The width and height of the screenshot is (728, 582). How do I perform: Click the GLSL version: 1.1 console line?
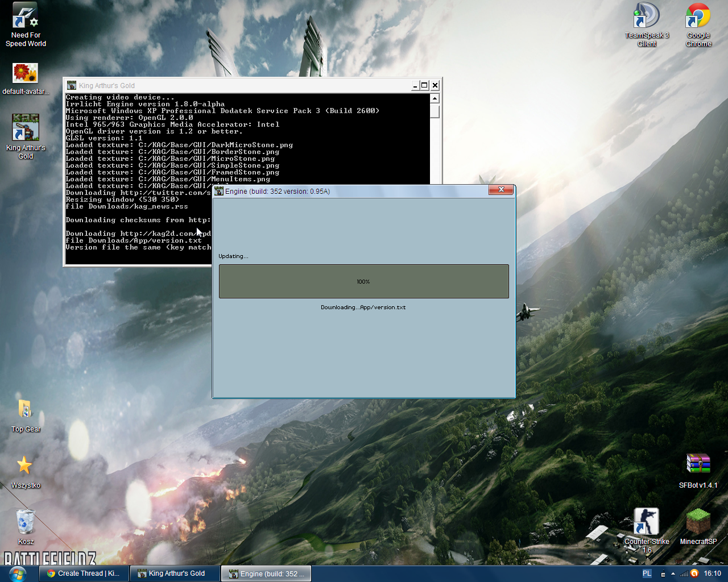click(x=104, y=138)
